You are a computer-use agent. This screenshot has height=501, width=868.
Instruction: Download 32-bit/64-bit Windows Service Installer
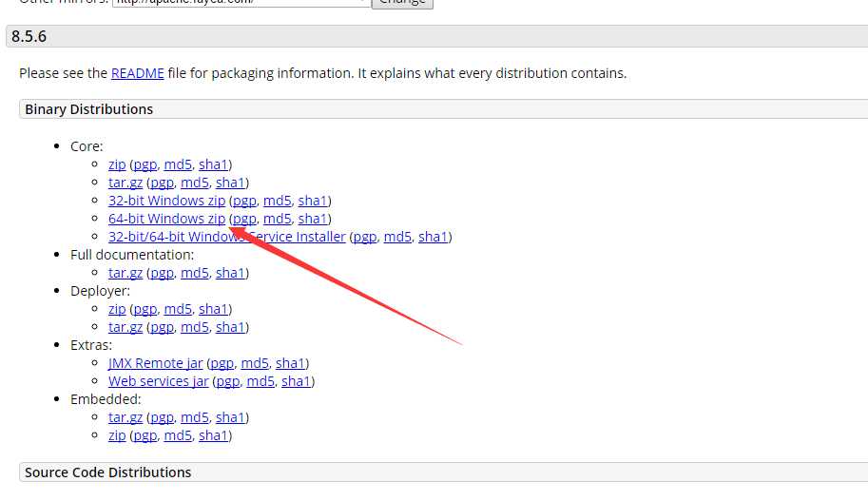point(227,237)
